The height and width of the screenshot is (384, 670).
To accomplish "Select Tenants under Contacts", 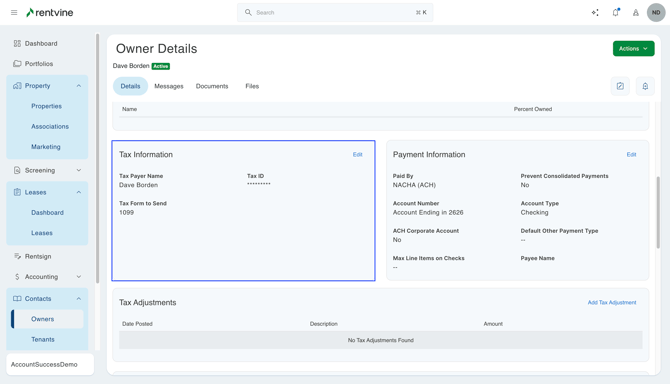I will pos(43,339).
